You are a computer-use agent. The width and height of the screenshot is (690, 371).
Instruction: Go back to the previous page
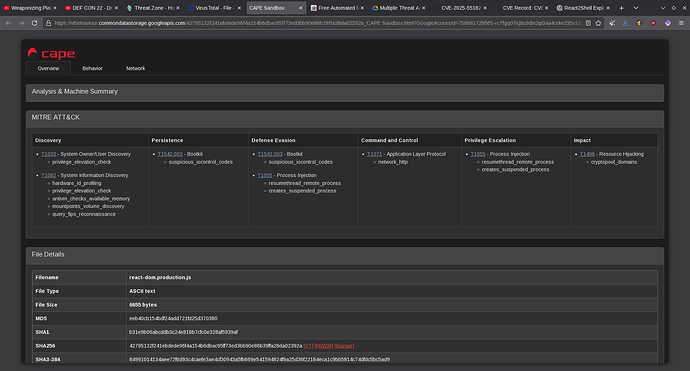click(8, 23)
